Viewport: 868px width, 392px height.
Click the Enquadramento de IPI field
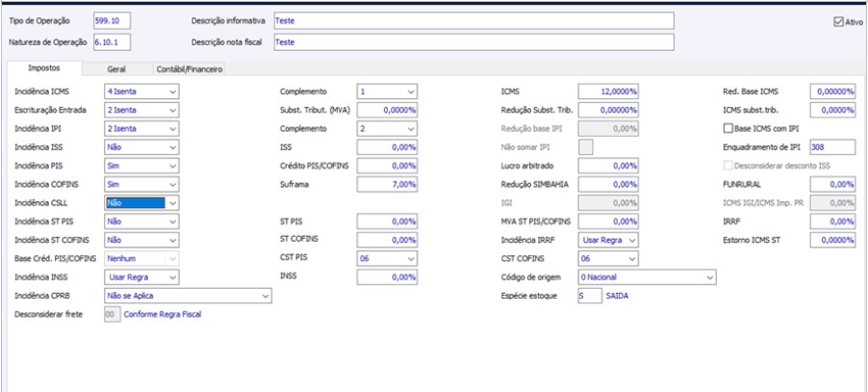click(832, 147)
